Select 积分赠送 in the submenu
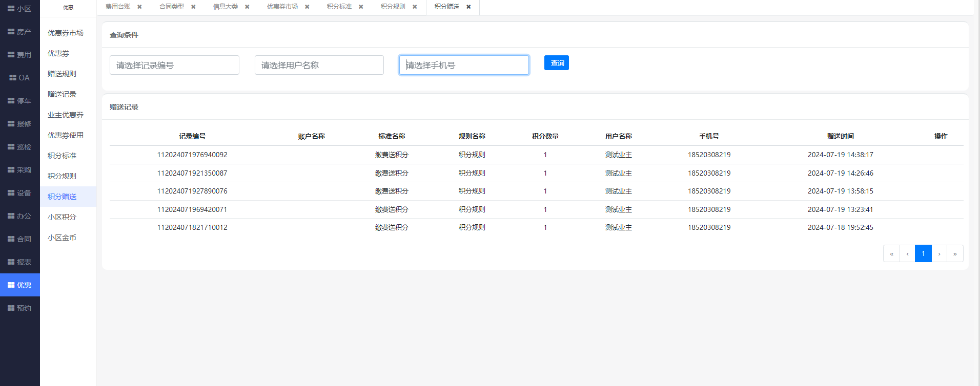Image resolution: width=980 pixels, height=386 pixels. 68,197
